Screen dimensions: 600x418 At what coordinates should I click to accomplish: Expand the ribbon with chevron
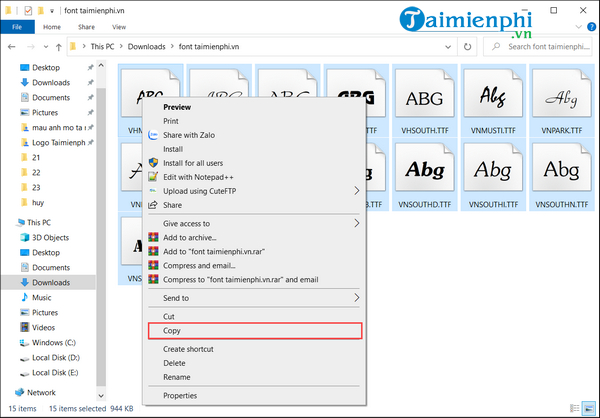click(x=579, y=27)
